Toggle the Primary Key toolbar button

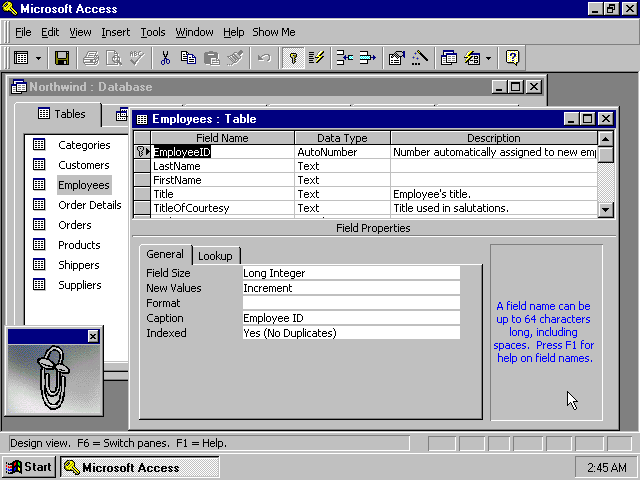click(293, 58)
